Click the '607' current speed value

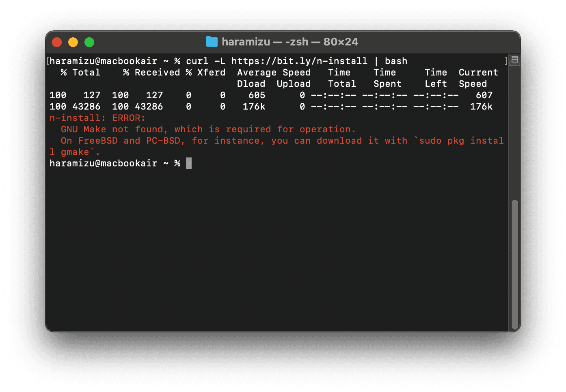[x=484, y=95]
